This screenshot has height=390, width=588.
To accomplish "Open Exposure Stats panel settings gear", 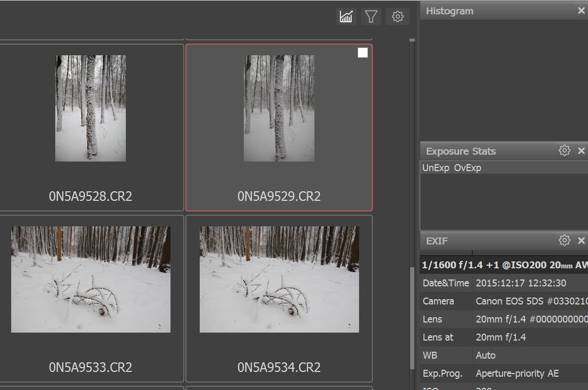I will point(564,151).
